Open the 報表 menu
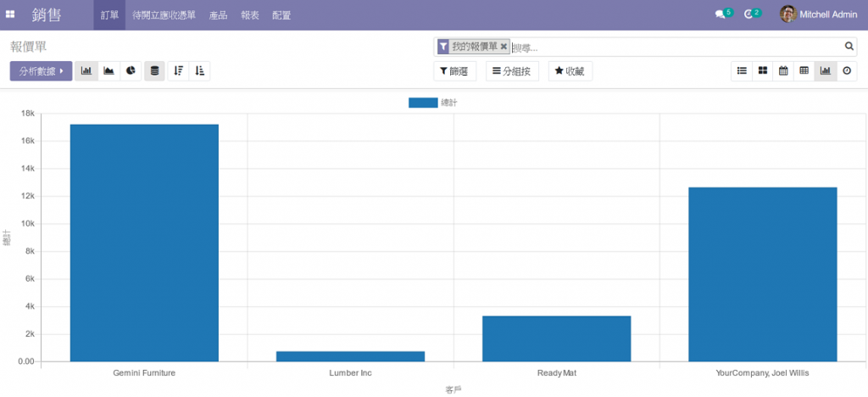Image resolution: width=868 pixels, height=397 pixels. [250, 15]
